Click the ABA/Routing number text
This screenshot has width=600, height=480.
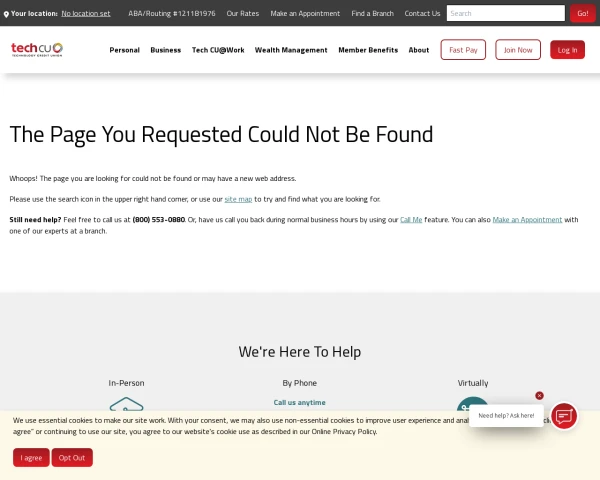click(172, 13)
